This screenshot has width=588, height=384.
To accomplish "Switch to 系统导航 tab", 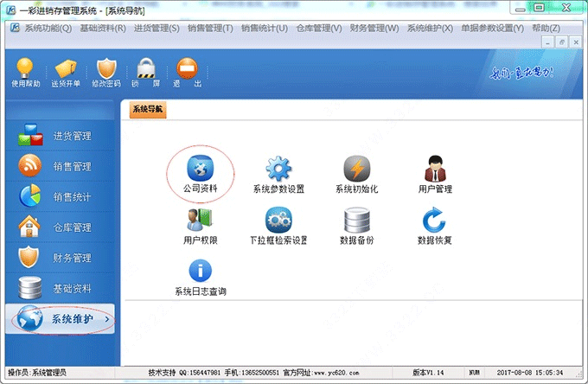I will tap(148, 109).
